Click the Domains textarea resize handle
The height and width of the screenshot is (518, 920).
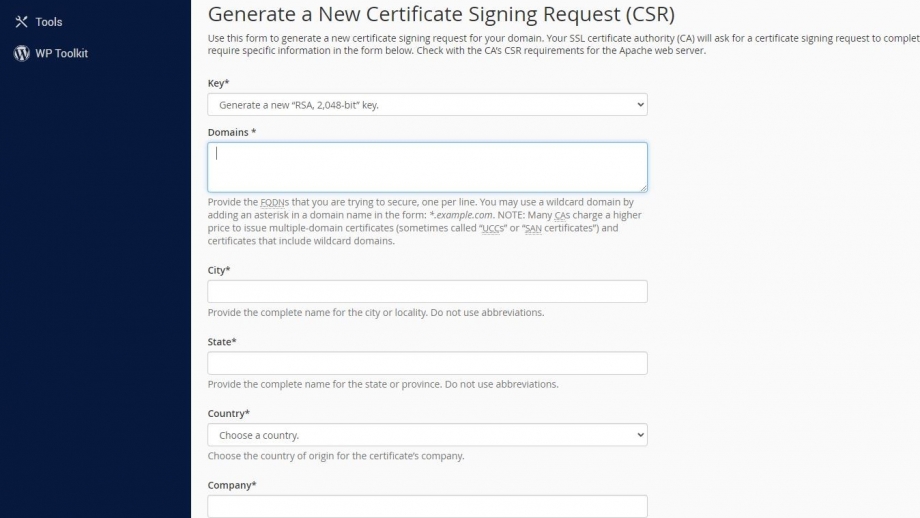click(643, 188)
